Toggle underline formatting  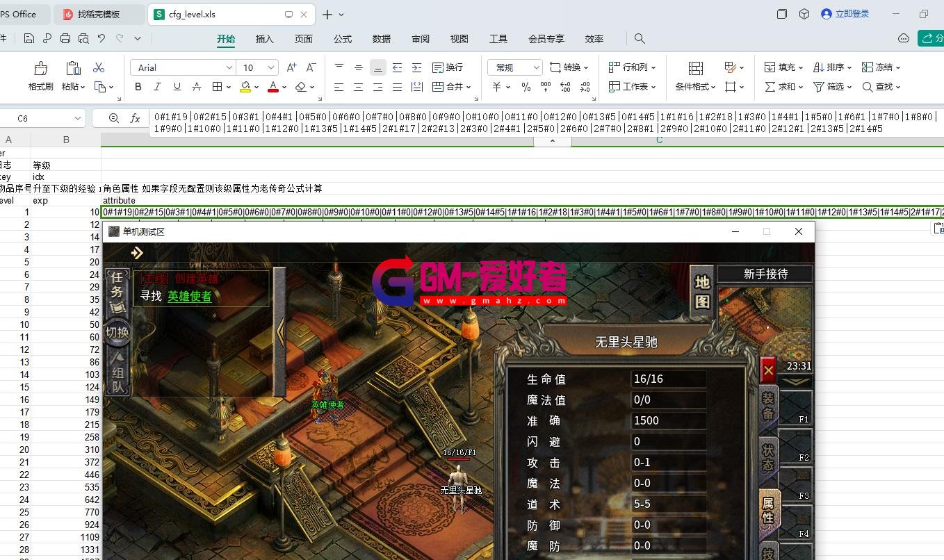click(x=177, y=87)
